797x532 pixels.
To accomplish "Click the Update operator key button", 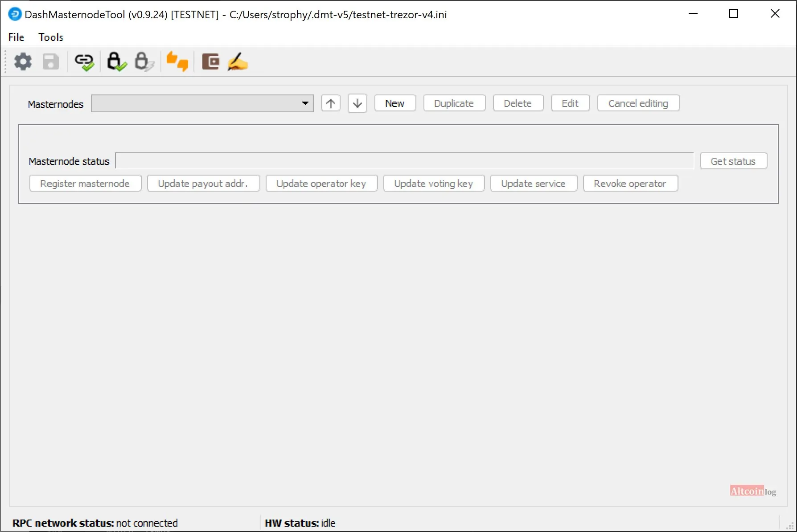I will tap(321, 184).
